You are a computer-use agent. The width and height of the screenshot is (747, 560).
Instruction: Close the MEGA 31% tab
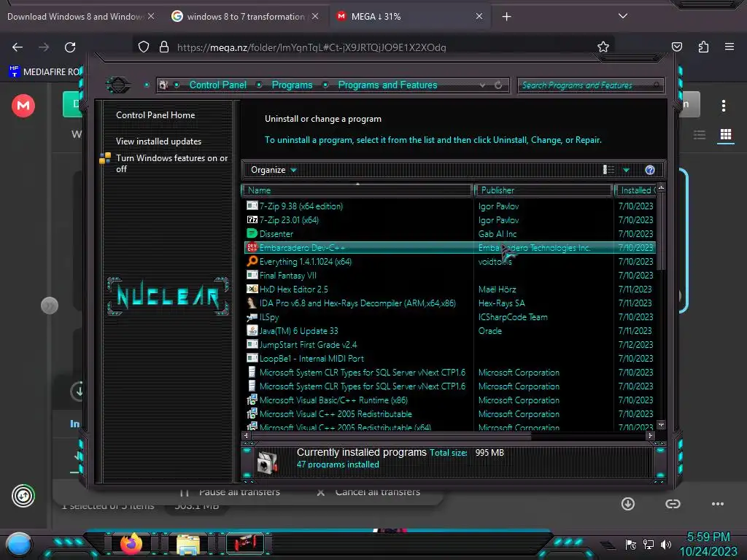479,16
